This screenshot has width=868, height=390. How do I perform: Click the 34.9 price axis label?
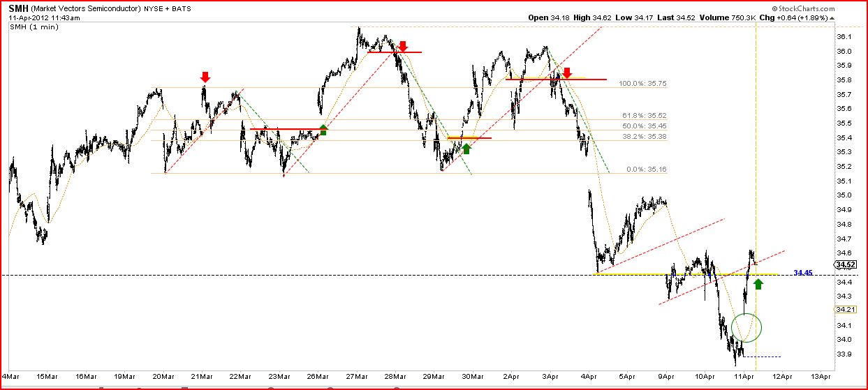pyautogui.click(x=843, y=210)
